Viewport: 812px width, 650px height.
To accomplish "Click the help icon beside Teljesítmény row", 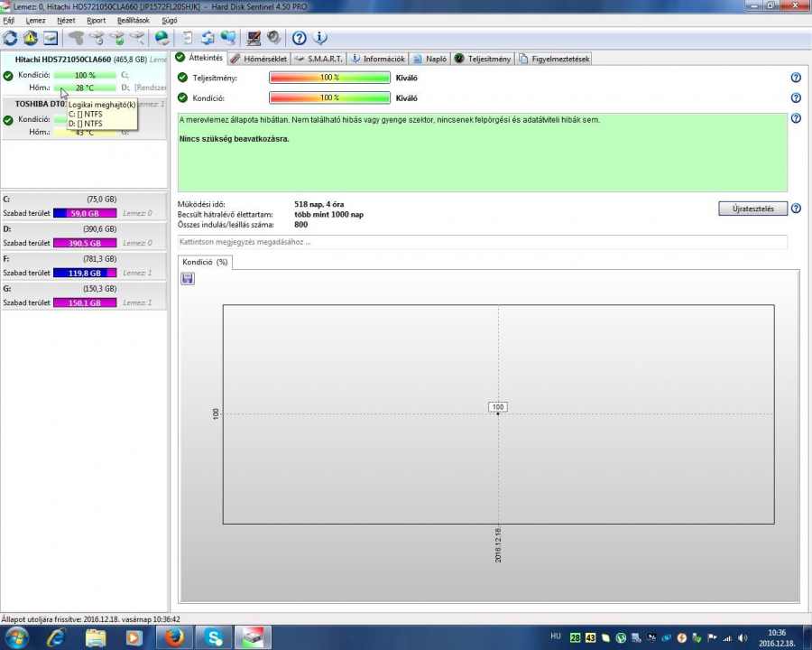I will pos(796,78).
